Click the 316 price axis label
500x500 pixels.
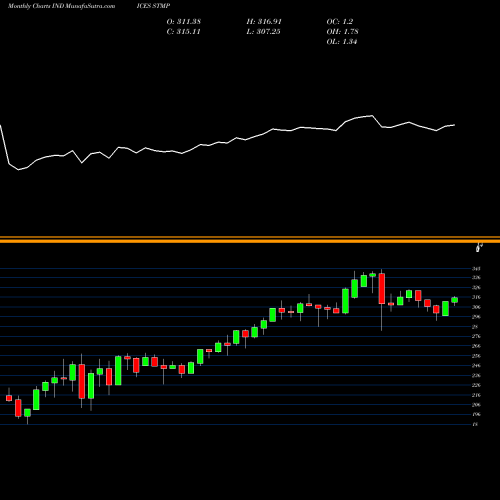coord(476,297)
